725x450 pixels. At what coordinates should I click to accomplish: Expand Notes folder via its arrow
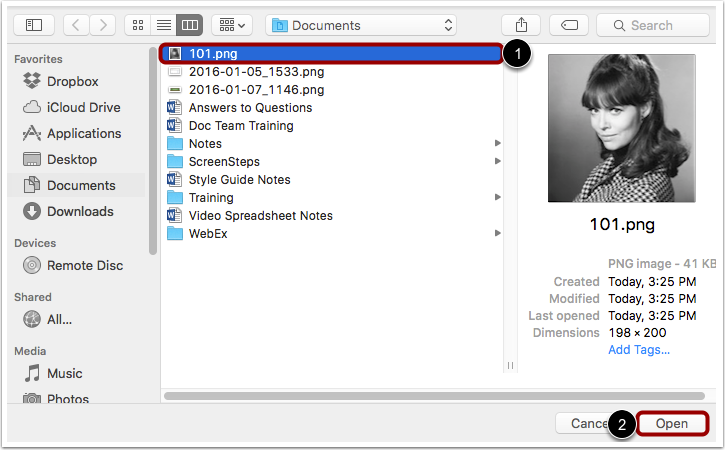click(x=498, y=143)
